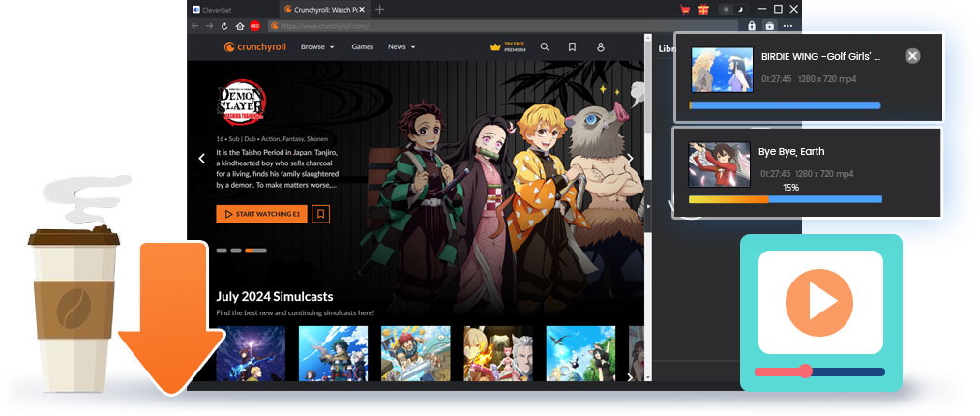Open the gift box icon
This screenshot has height=416, width=980.
(x=703, y=9)
